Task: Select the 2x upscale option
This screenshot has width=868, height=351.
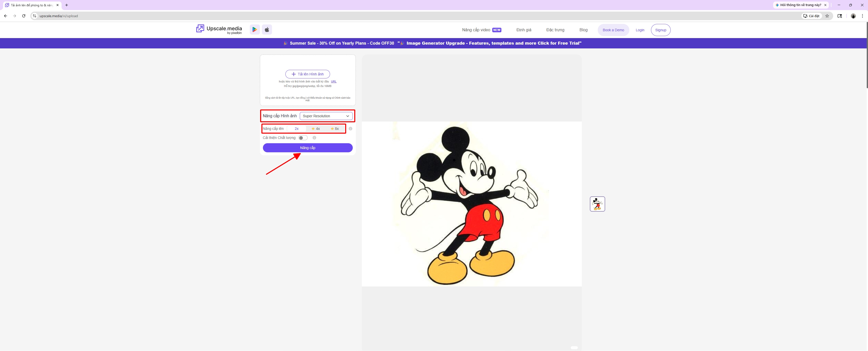Action: coord(296,129)
